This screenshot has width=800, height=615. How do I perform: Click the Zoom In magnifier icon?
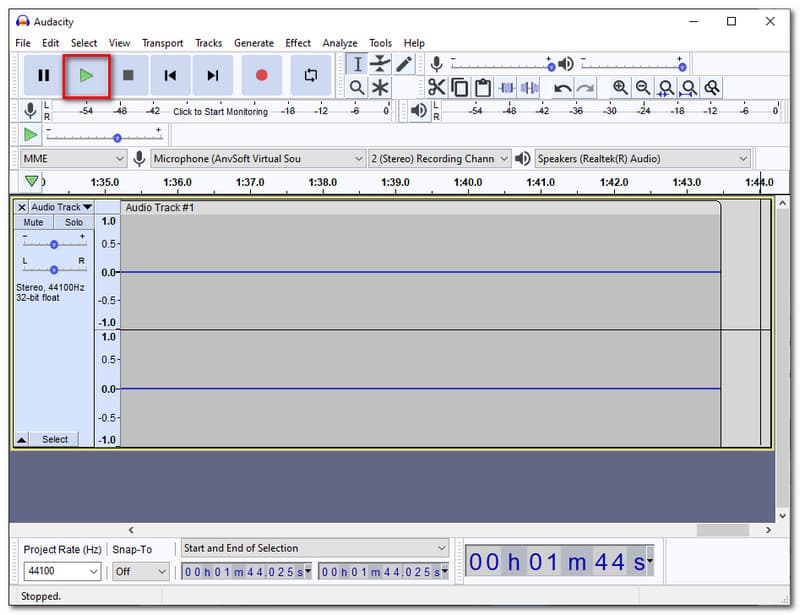[620, 88]
